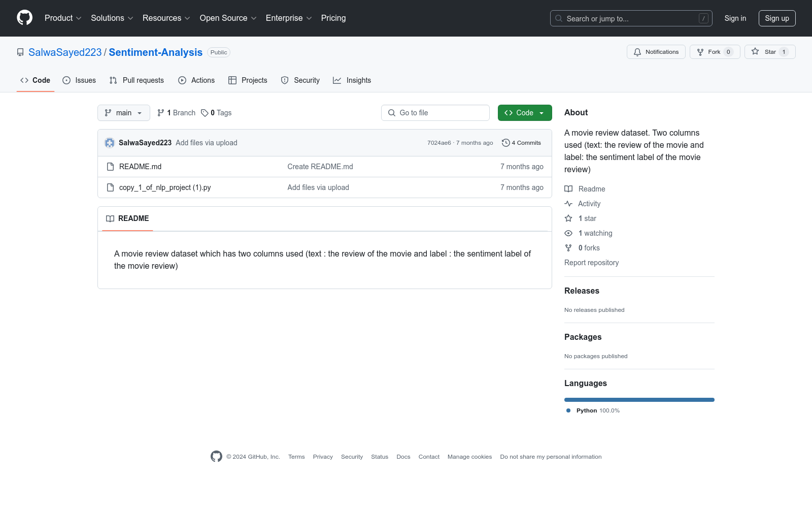Select the Code tab
Screen dimensions: 812x508
pyautogui.click(x=36, y=80)
